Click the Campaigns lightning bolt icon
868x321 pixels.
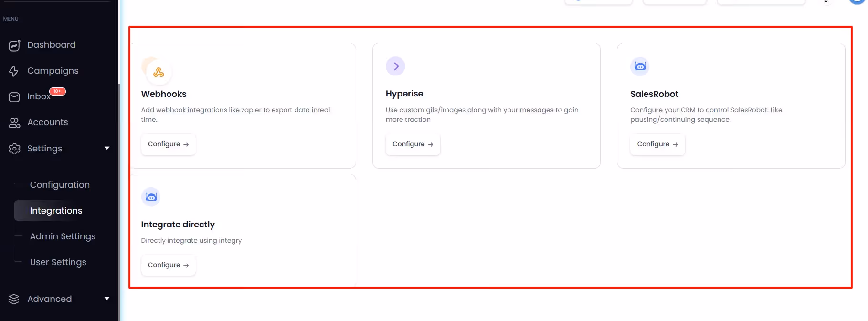click(x=14, y=71)
